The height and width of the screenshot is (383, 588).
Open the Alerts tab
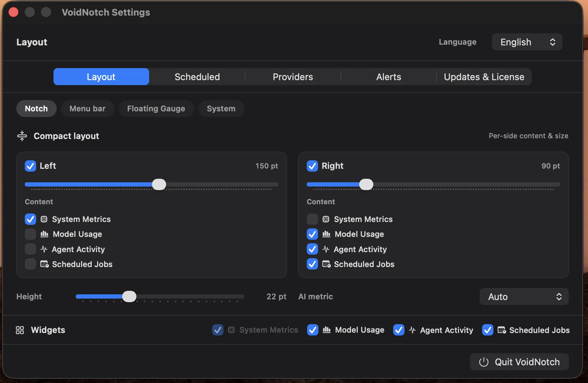coord(389,77)
